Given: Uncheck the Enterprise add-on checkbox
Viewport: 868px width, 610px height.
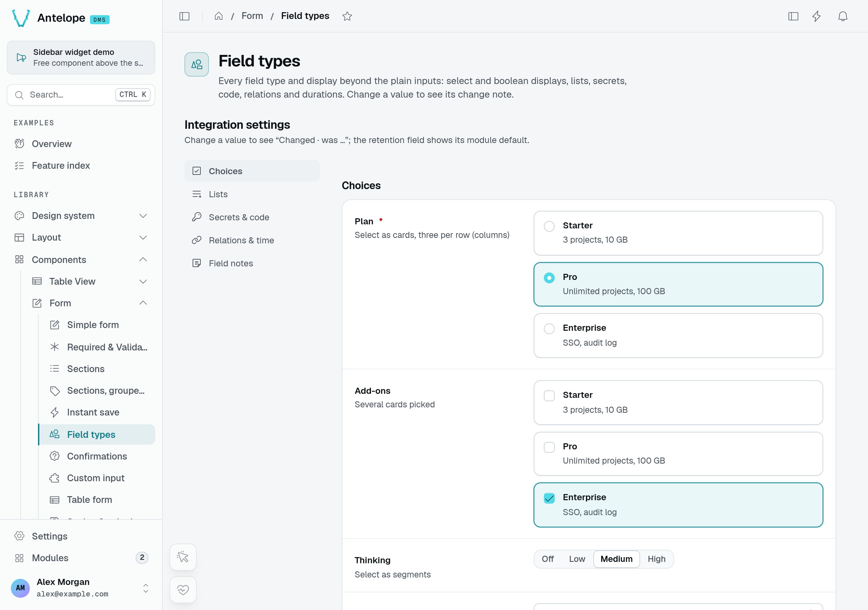Looking at the screenshot, I should pos(549,498).
